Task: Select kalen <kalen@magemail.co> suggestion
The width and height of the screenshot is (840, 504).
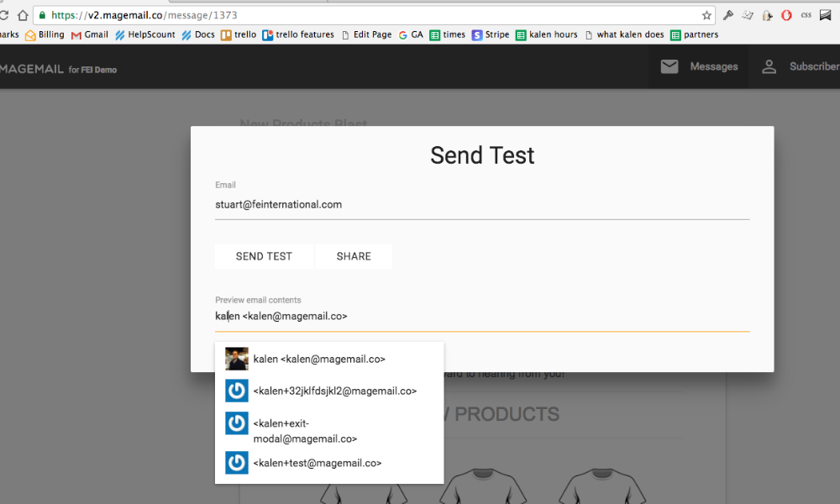Action: click(319, 359)
